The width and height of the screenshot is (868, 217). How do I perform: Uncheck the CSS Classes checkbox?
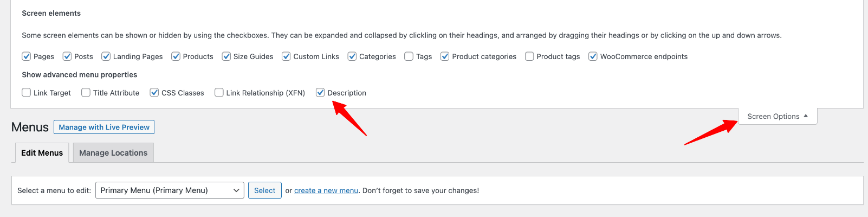(x=154, y=93)
